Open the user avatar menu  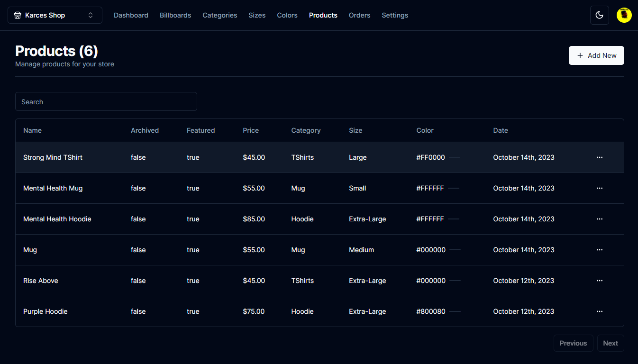(x=624, y=15)
